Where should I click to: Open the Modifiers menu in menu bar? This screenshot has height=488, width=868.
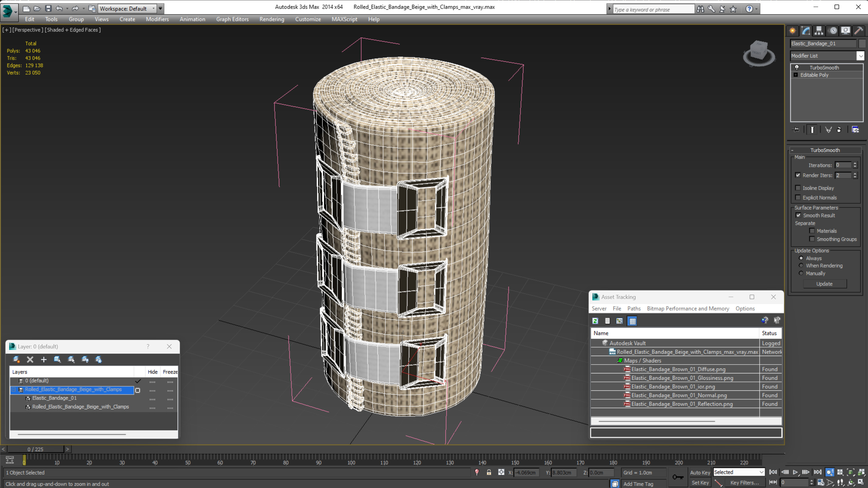point(157,19)
